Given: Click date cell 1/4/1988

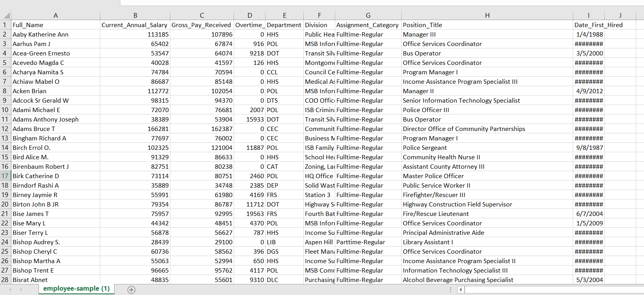Looking at the screenshot, I should (x=589, y=34).
